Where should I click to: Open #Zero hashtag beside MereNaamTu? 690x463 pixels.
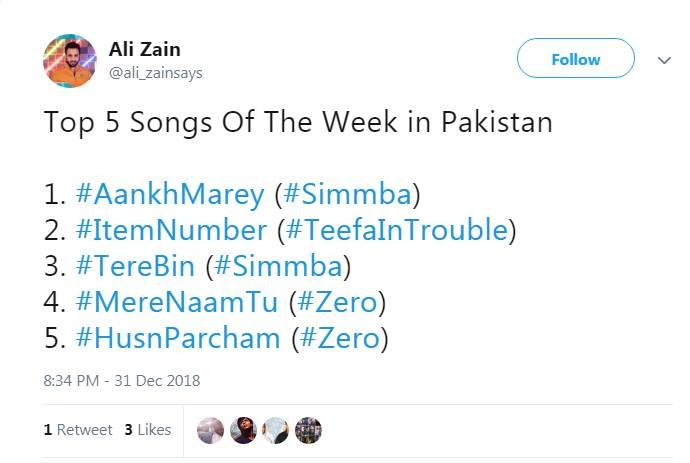click(x=337, y=303)
